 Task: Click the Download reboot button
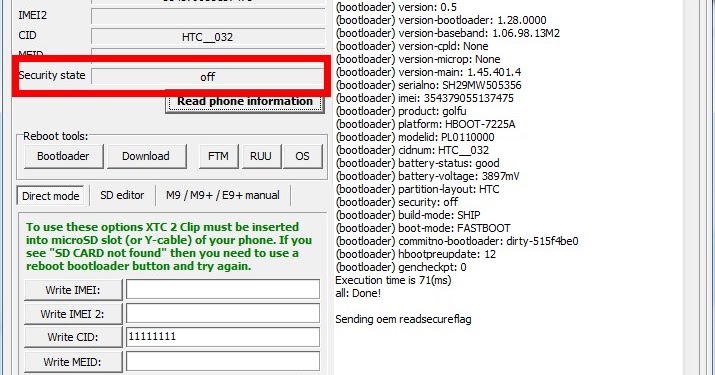pos(146,156)
